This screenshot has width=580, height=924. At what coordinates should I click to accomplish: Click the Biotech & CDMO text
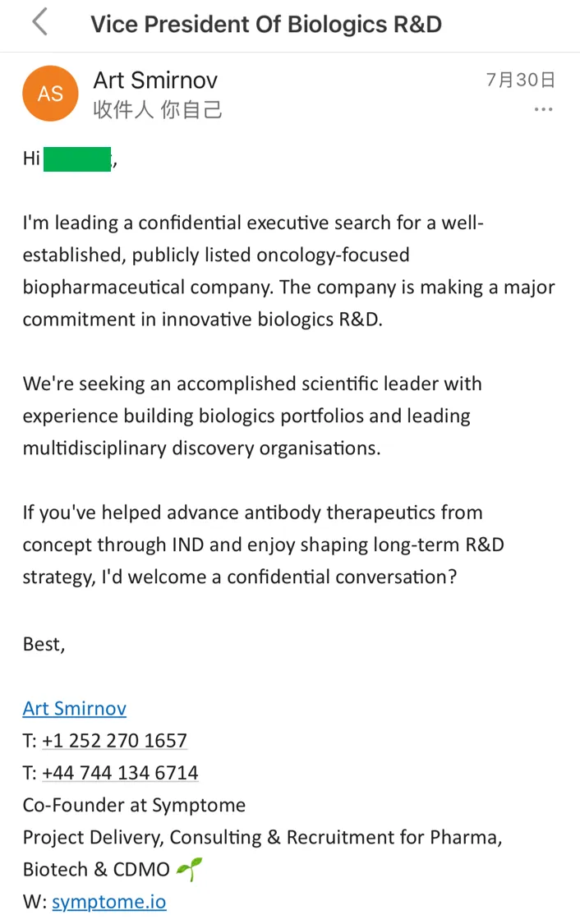point(96,869)
